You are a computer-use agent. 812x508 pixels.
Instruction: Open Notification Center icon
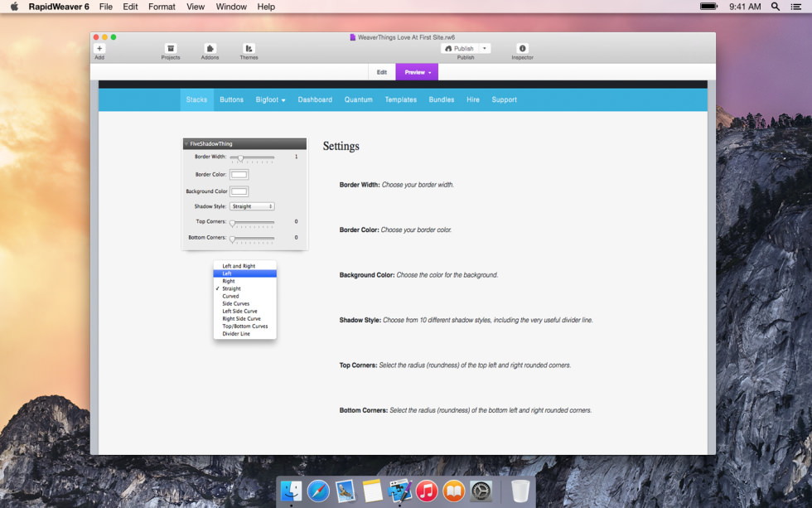pyautogui.click(x=796, y=7)
